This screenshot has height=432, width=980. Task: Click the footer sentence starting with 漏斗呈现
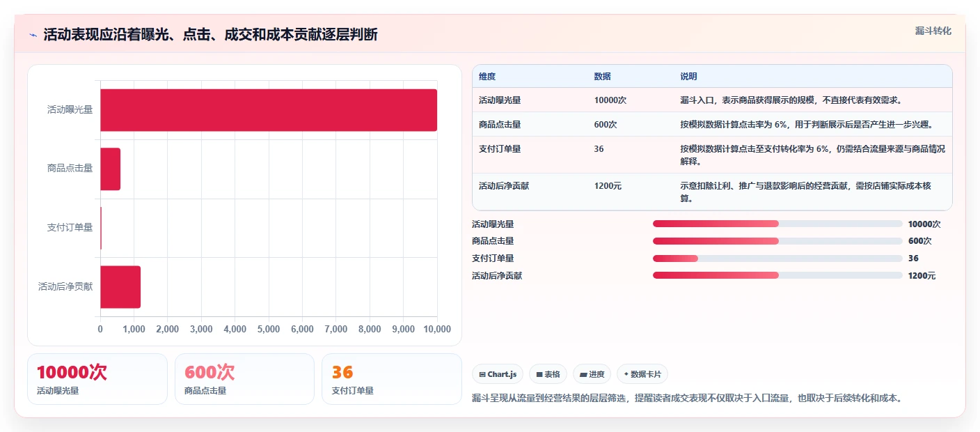click(x=687, y=399)
